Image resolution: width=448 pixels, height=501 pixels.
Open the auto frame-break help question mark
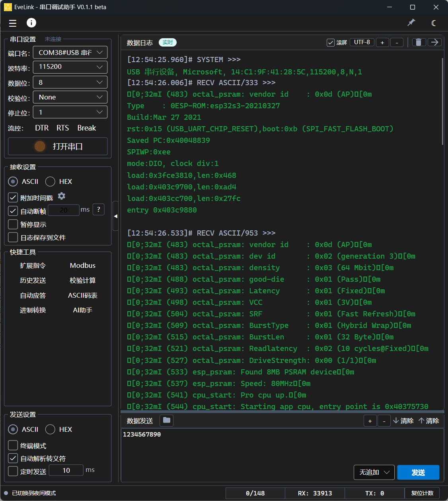tap(99, 209)
